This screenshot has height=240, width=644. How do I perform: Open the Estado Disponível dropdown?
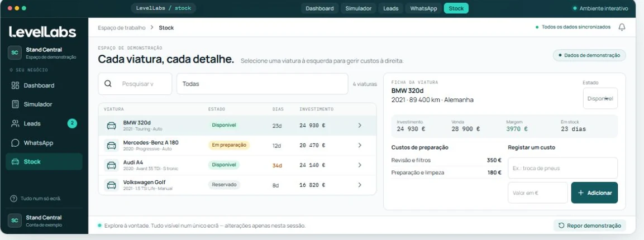[x=600, y=98]
